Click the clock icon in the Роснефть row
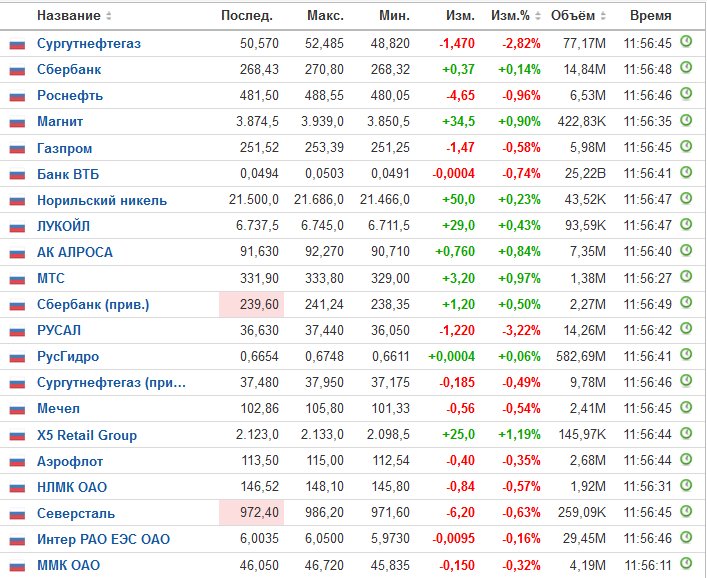This screenshot has width=707, height=578. click(686, 93)
